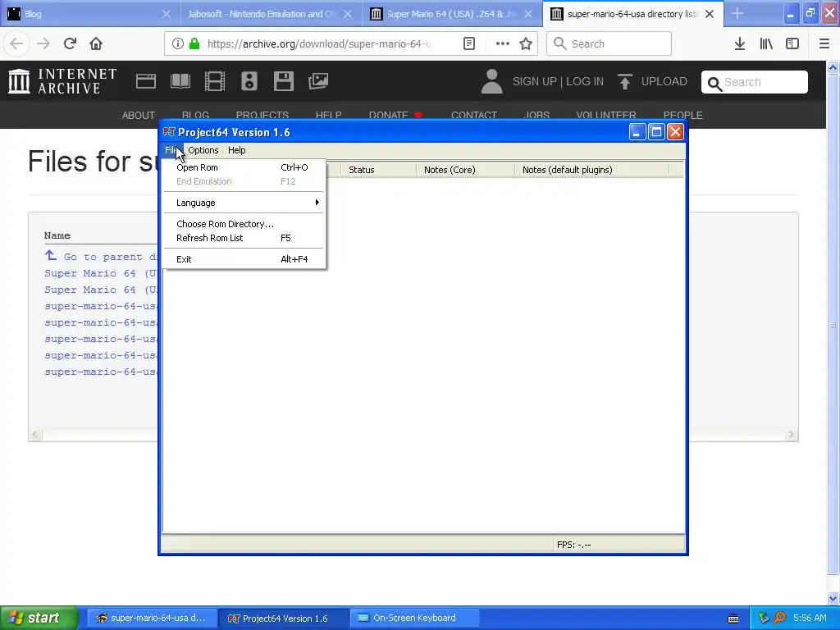Select Choose Rom Directory menu entry
840x630 pixels.
click(x=244, y=224)
